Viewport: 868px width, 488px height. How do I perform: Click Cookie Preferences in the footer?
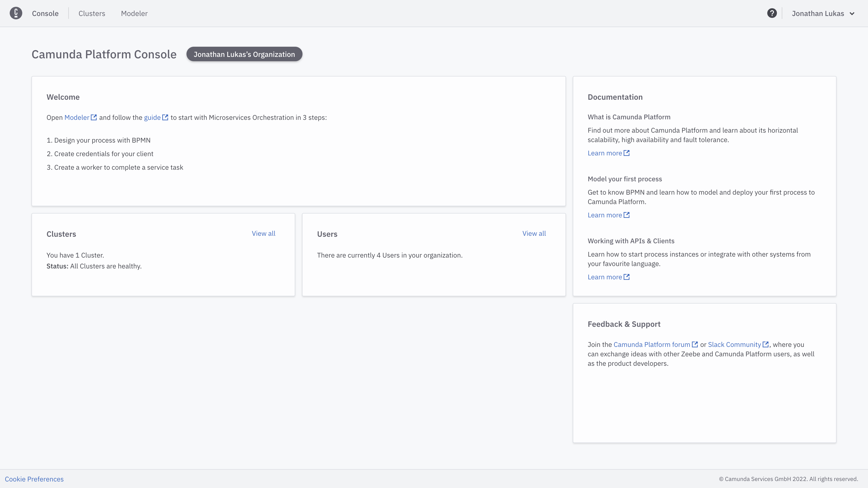tap(34, 479)
